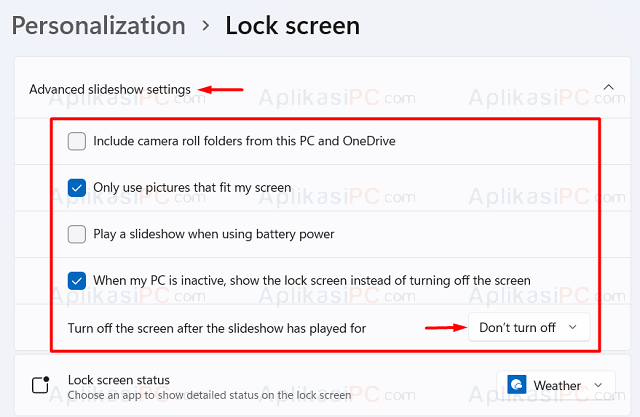Click the Lock screen status heading
Image resolution: width=640 pixels, height=417 pixels.
(119, 380)
